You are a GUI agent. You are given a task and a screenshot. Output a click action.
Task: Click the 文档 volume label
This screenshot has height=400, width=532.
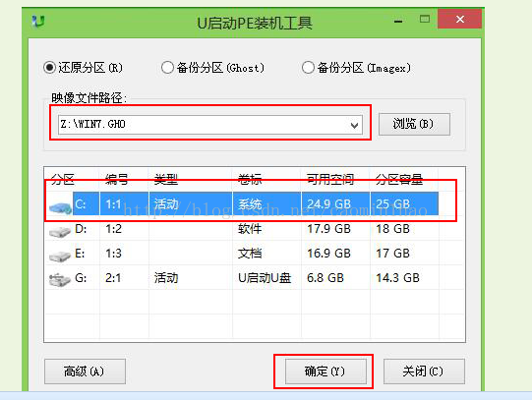250,254
